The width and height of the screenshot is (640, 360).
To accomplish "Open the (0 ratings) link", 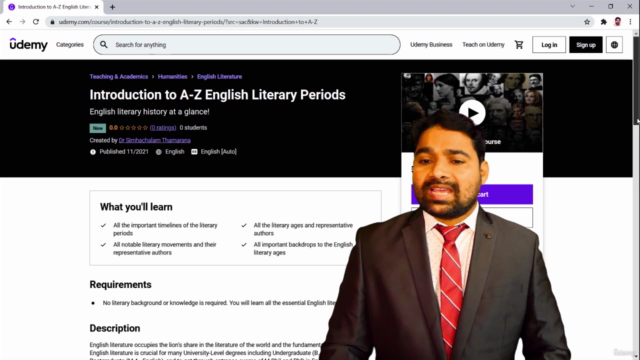I will tap(163, 128).
